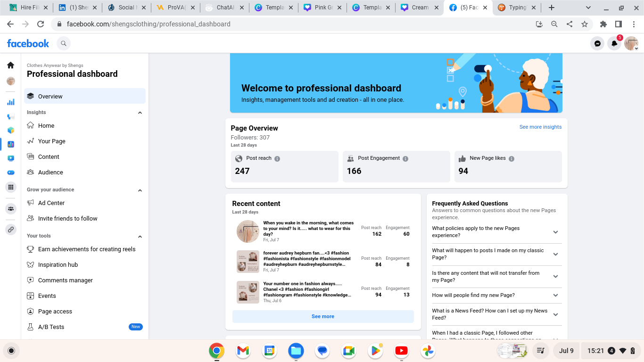Image resolution: width=644 pixels, height=362 pixels.
Task: Open the Jul 9 calendar on the shelf
Action: click(x=566, y=351)
